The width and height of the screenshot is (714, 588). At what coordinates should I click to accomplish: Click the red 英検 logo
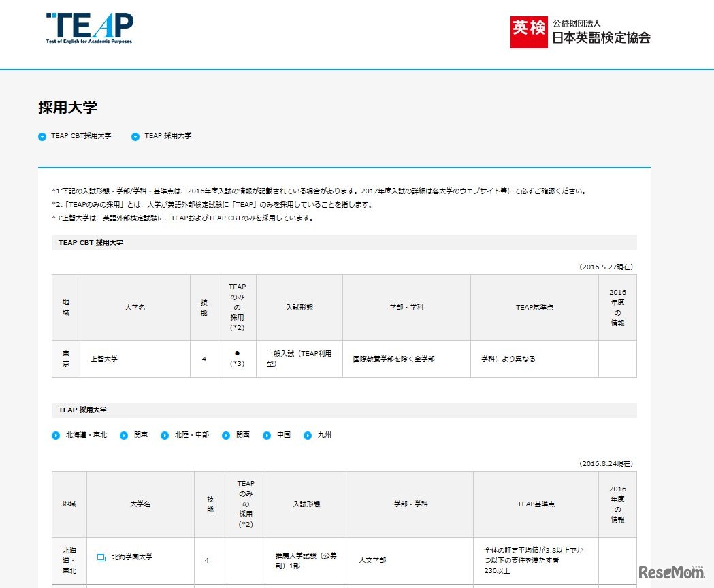point(528,32)
